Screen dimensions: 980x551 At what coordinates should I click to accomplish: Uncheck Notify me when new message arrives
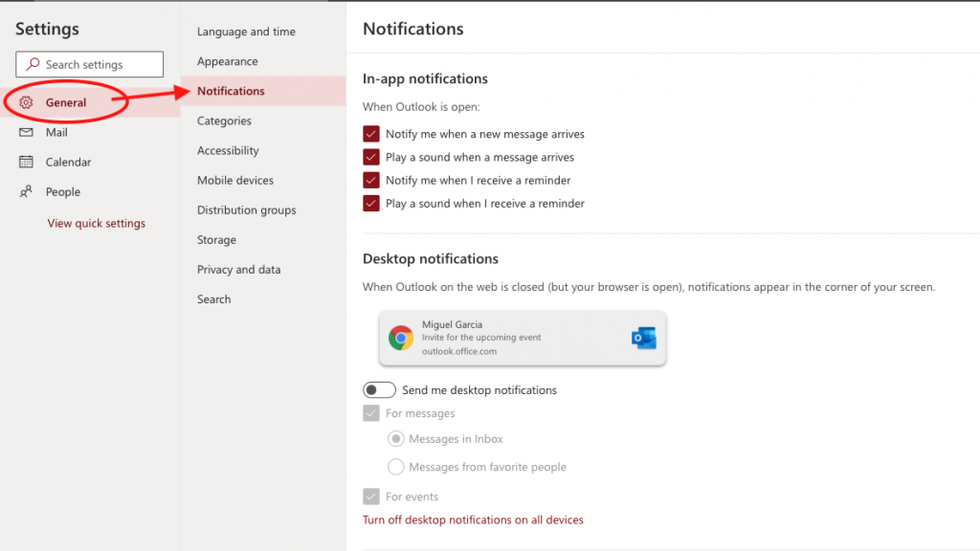pos(371,134)
